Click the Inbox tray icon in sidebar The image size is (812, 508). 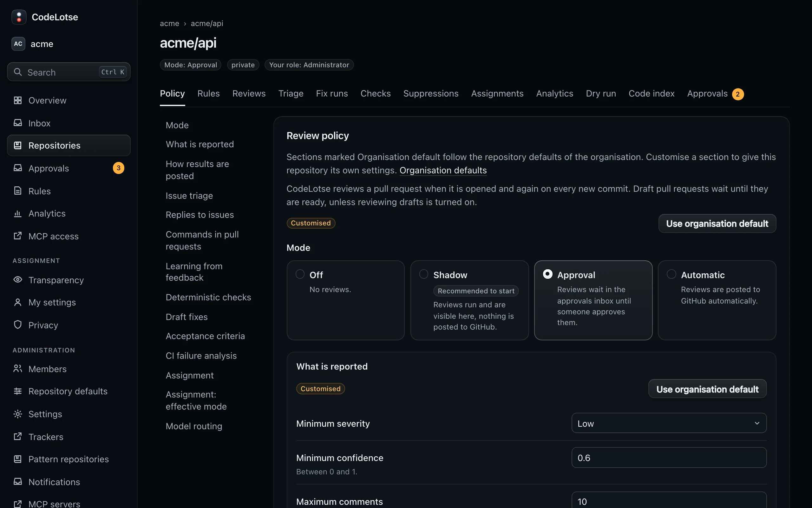pos(17,123)
